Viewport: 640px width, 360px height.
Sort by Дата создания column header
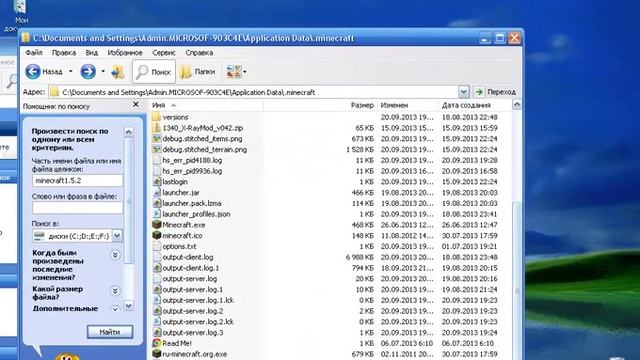466,105
